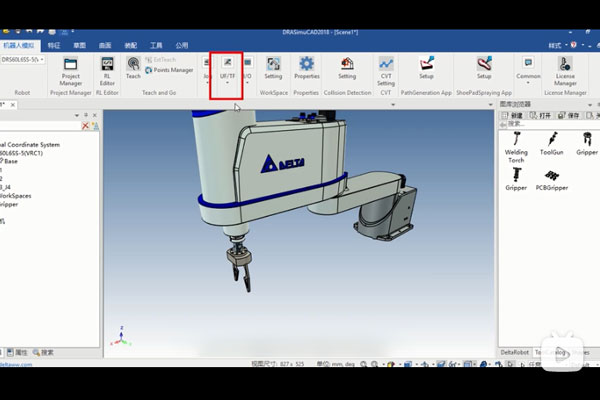Open License Manager
Viewport: 600px width, 400px height.
[565, 72]
